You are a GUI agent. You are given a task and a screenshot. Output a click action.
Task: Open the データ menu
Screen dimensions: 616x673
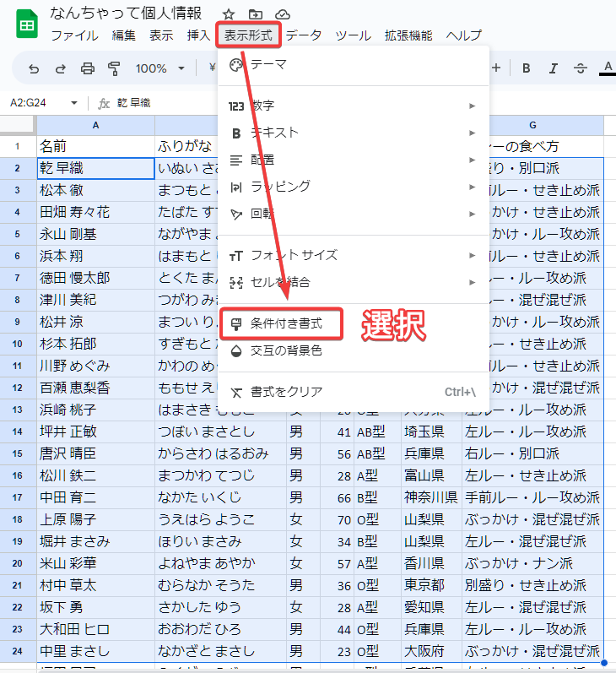tap(303, 35)
